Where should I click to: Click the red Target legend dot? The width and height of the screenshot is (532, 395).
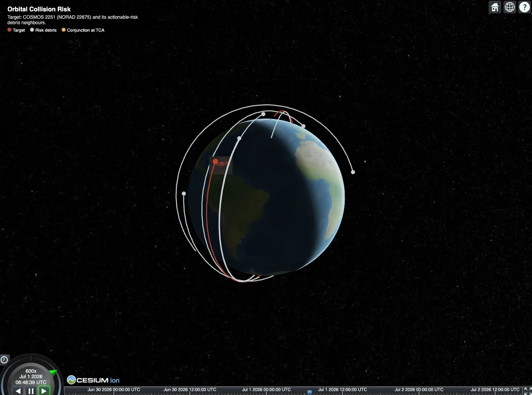pyautogui.click(x=9, y=30)
